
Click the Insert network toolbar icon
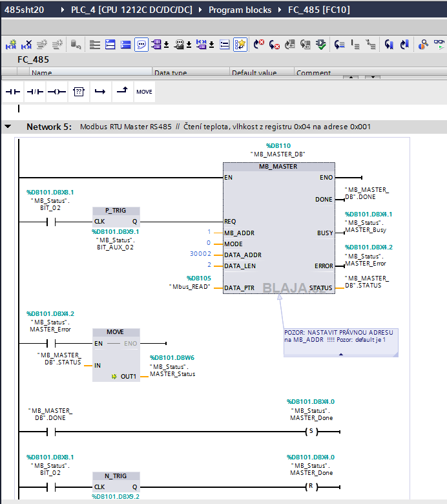[x=11, y=45]
